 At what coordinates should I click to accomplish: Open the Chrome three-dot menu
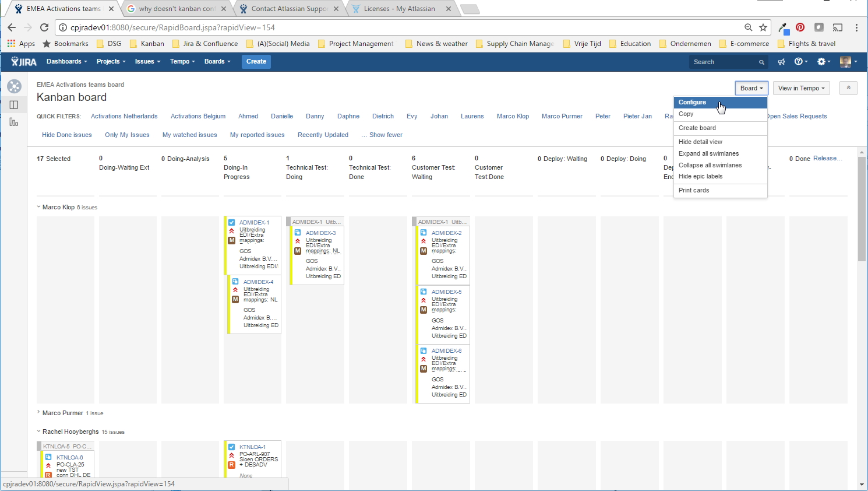[856, 27]
